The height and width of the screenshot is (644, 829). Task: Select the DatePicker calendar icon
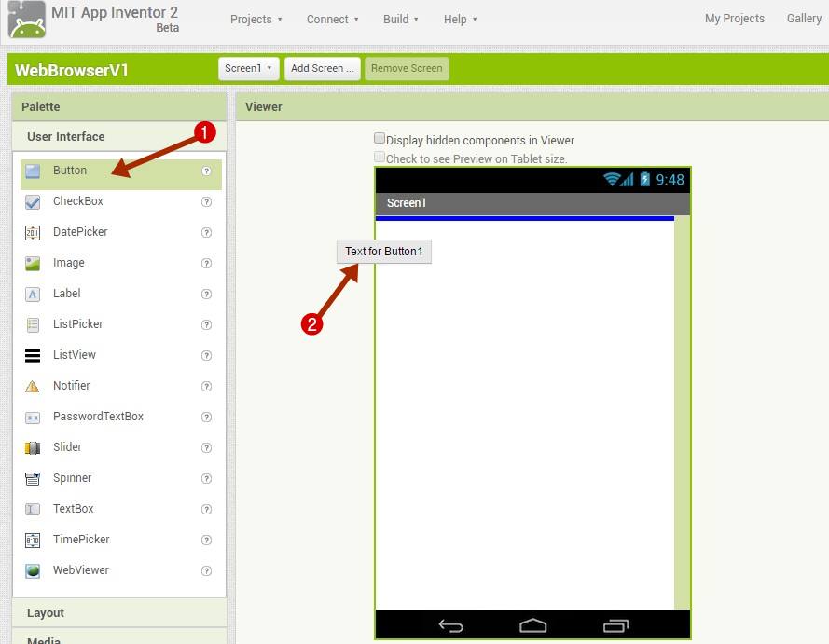point(33,232)
